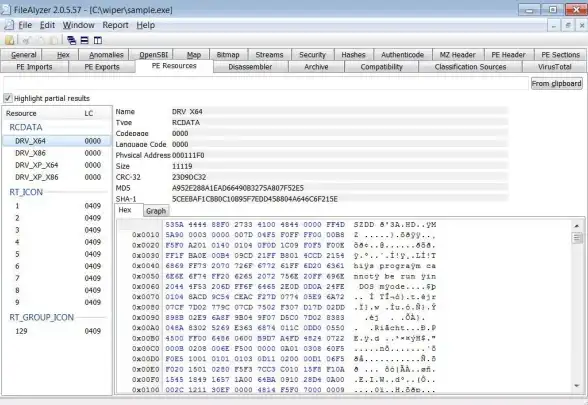The width and height of the screenshot is (588, 405).
Task: Open the Report menu
Action: pyautogui.click(x=115, y=25)
